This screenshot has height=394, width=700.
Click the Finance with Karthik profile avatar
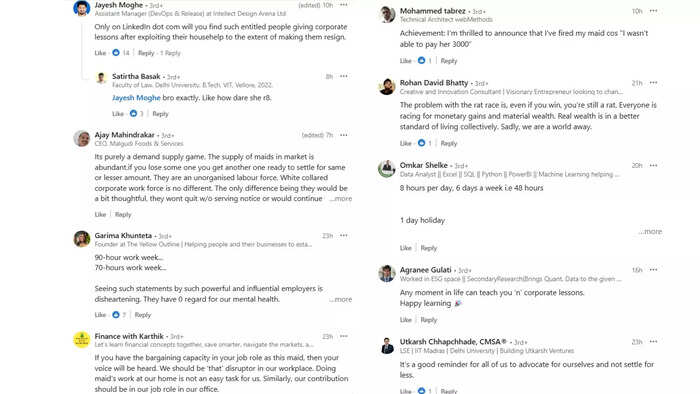coord(82,340)
